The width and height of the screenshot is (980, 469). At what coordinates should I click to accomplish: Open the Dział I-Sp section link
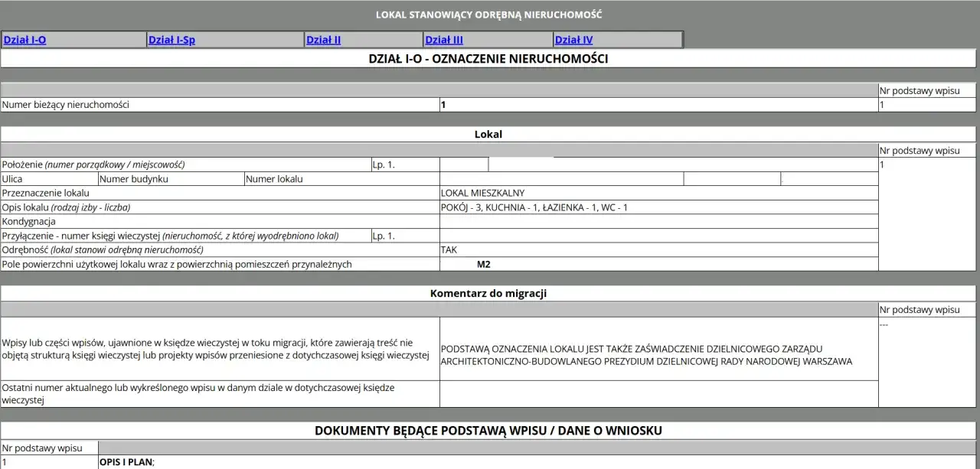tap(172, 39)
